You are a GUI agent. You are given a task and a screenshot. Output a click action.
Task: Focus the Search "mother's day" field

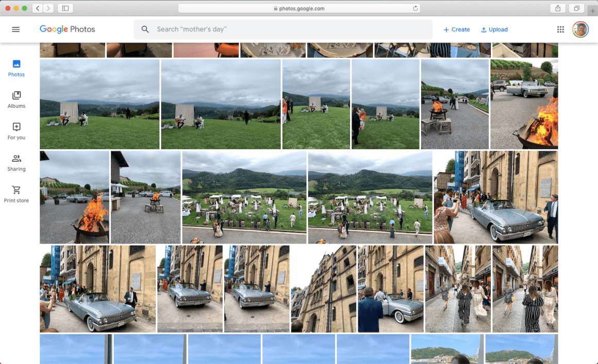(x=283, y=29)
